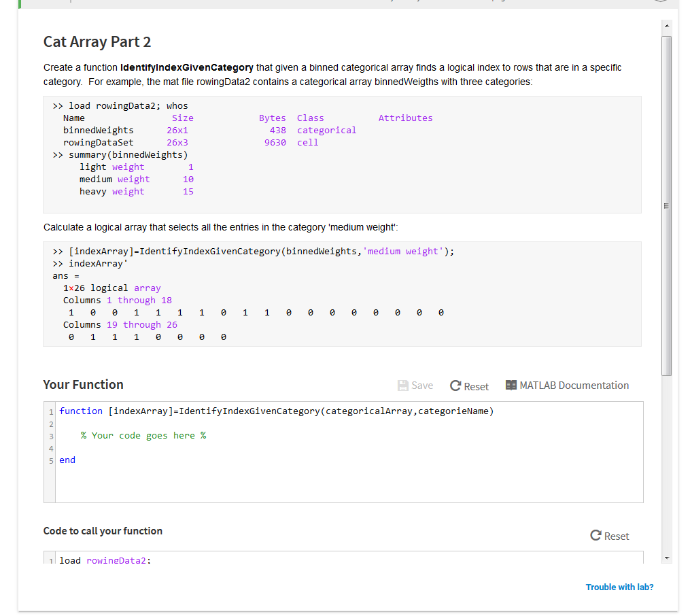Click the scrollbar down arrow
The image size is (690, 616).
point(667,558)
